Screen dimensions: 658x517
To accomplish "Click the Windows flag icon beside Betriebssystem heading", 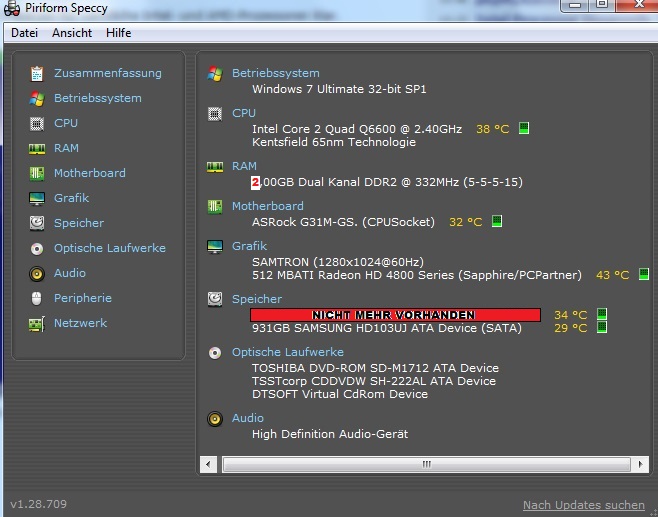I will click(215, 73).
